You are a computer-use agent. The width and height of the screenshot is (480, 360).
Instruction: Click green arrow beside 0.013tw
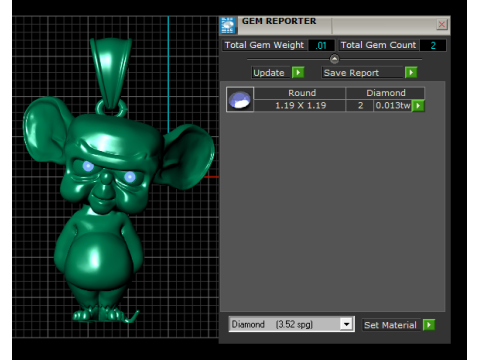point(418,106)
